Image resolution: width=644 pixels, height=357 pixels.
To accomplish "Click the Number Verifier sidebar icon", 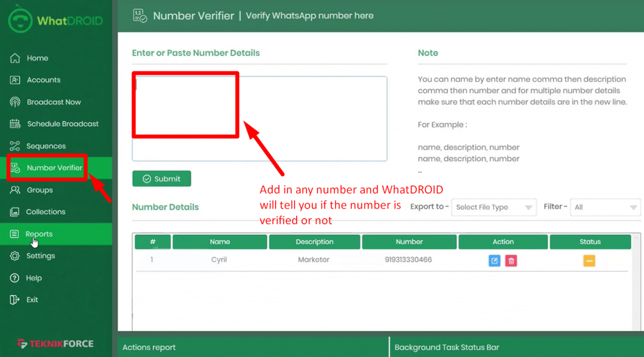I will pos(15,168).
